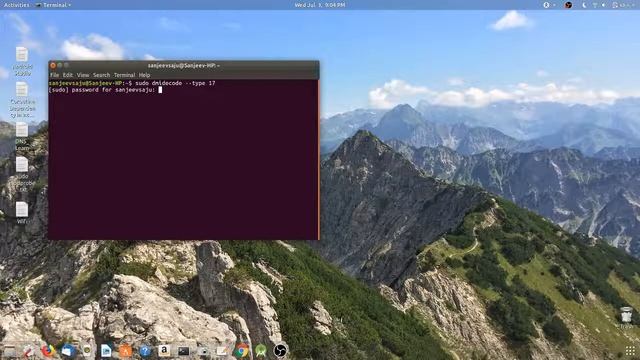640x360 pixels.
Task: Open the File menu in Terminal
Action: pos(54,75)
